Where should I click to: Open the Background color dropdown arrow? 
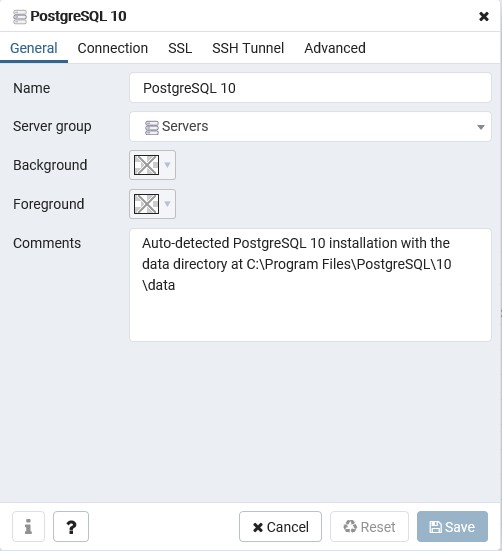pyautogui.click(x=168, y=165)
